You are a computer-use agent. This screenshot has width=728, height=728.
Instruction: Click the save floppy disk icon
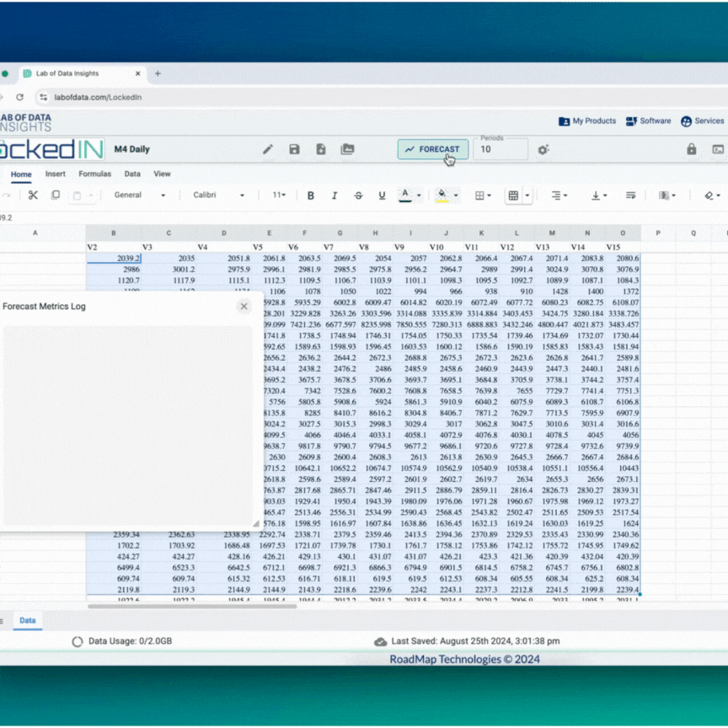coord(294,149)
